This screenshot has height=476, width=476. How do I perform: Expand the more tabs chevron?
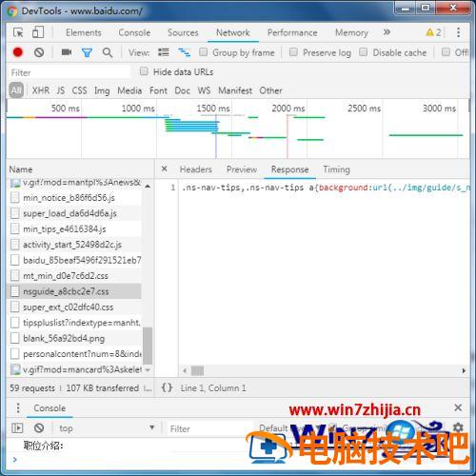(387, 32)
